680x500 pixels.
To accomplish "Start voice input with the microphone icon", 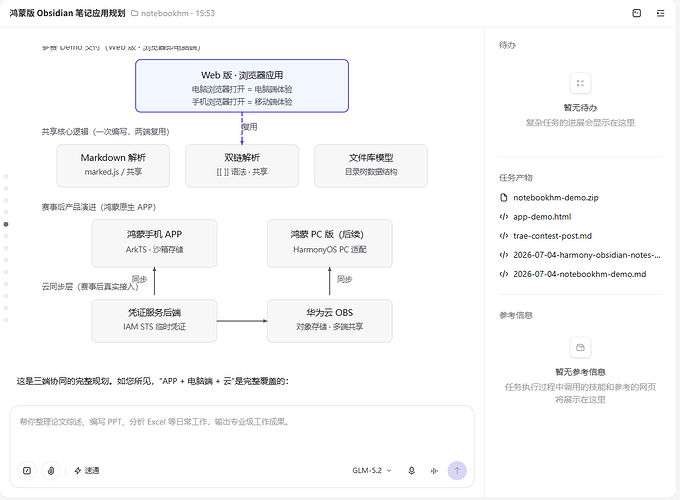I will tap(411, 471).
